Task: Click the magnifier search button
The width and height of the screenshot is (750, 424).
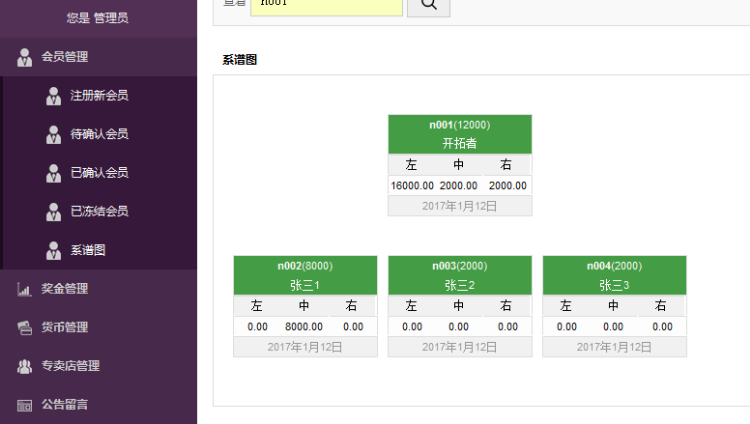Action: 429,5
